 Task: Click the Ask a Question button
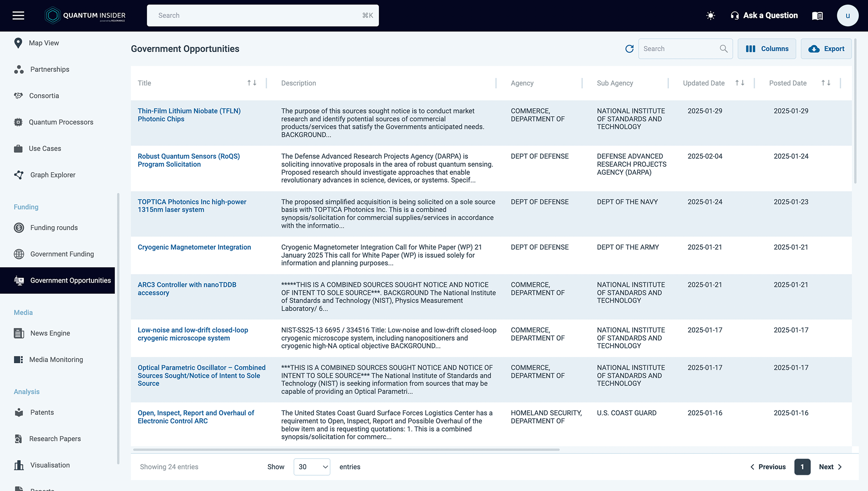coord(764,16)
